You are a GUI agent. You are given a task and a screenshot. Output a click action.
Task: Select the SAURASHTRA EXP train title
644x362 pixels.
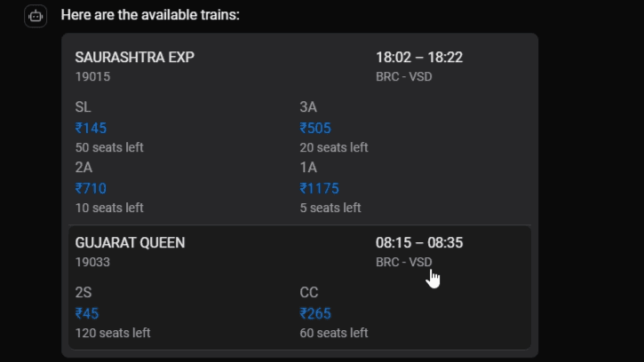(134, 58)
